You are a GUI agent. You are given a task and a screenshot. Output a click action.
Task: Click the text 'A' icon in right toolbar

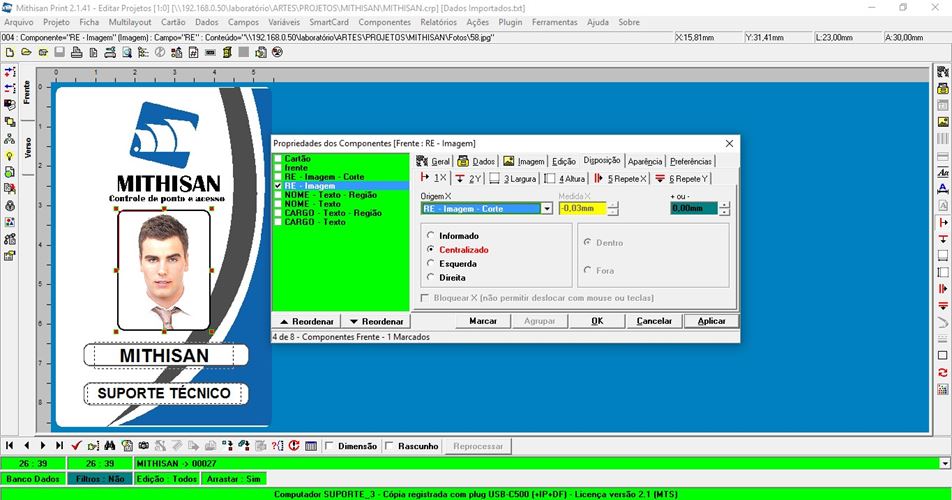[x=943, y=189]
